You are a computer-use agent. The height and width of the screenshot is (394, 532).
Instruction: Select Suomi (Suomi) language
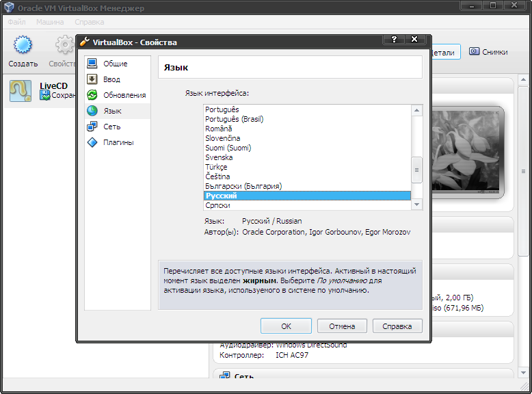[x=308, y=148]
